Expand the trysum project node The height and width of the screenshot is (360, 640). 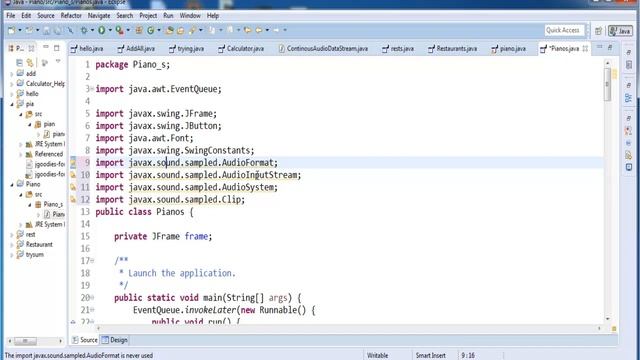11,255
